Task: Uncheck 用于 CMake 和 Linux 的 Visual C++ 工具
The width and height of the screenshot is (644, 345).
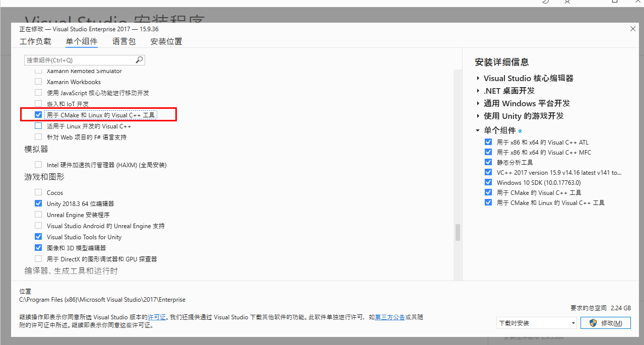Action: coord(38,114)
